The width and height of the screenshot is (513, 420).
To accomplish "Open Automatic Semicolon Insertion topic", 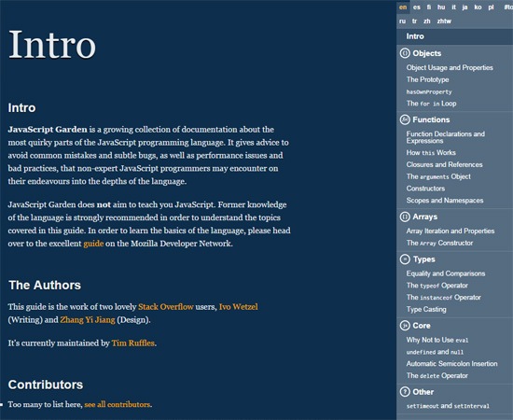I will 451,364.
